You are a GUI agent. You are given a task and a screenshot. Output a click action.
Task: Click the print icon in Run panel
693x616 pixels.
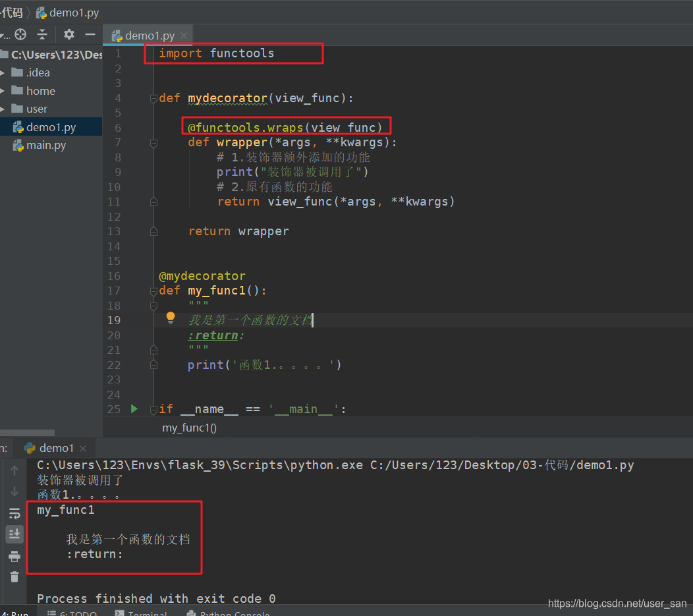[x=14, y=556]
